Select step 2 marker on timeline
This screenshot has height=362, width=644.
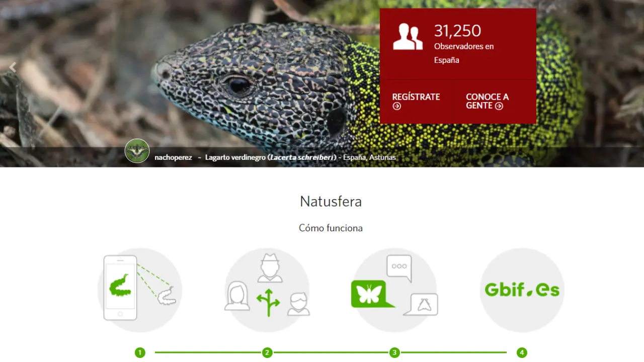pyautogui.click(x=267, y=352)
